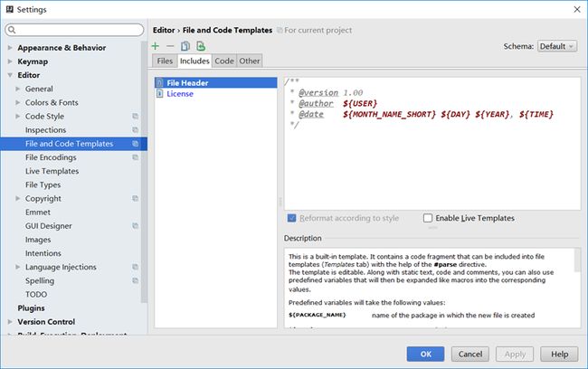588x369 pixels.
Task: Open Spelling settings page
Action: (x=40, y=280)
